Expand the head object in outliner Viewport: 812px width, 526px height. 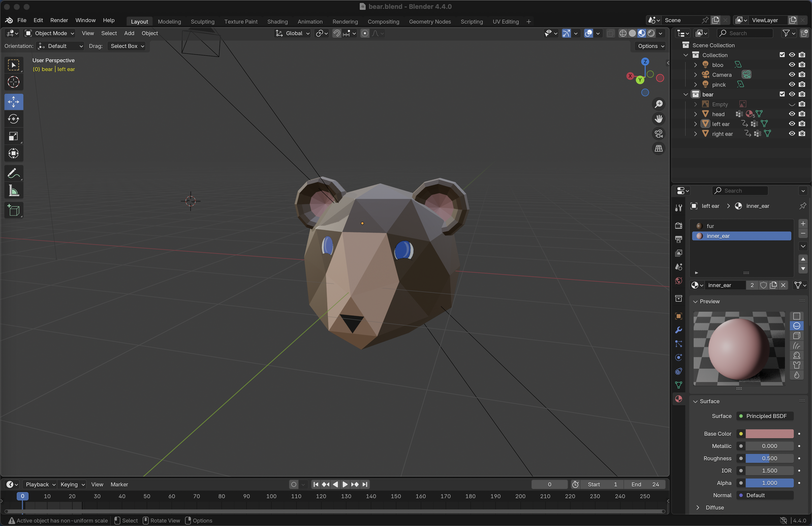[695, 114]
